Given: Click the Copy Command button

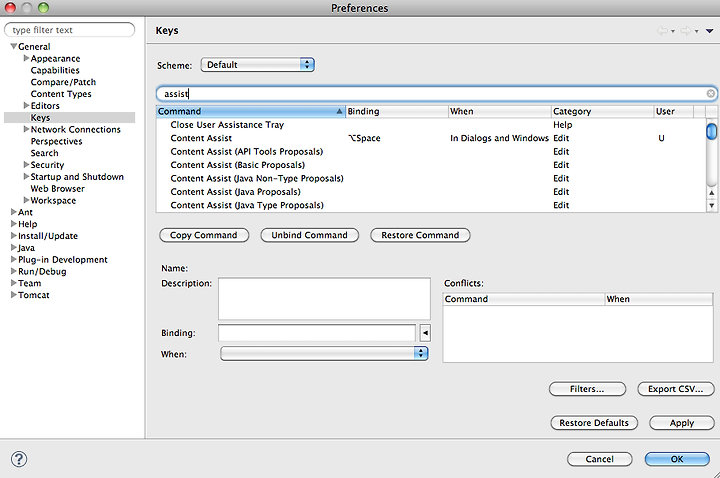Looking at the screenshot, I should click(204, 235).
